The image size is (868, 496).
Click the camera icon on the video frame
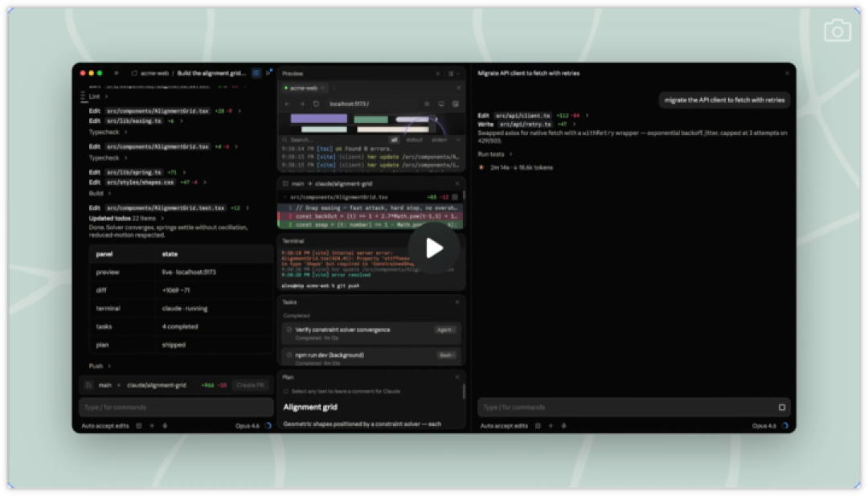click(x=837, y=31)
